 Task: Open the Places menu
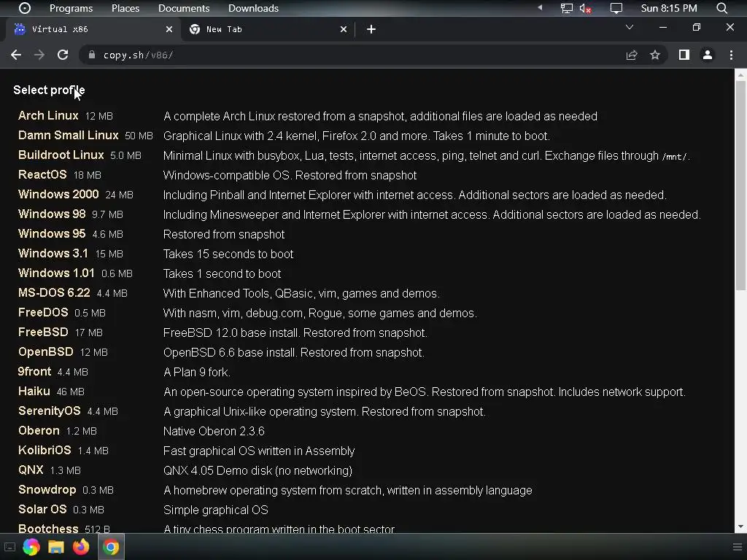click(x=125, y=8)
